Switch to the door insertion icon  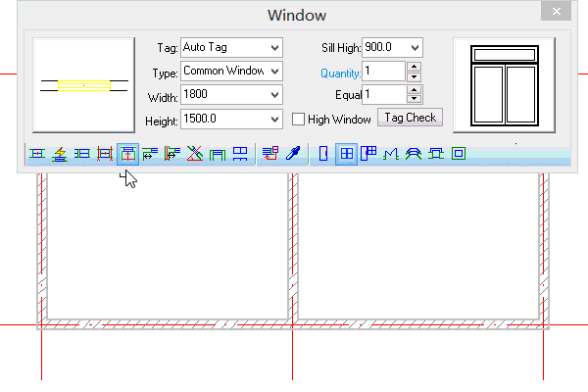click(323, 154)
